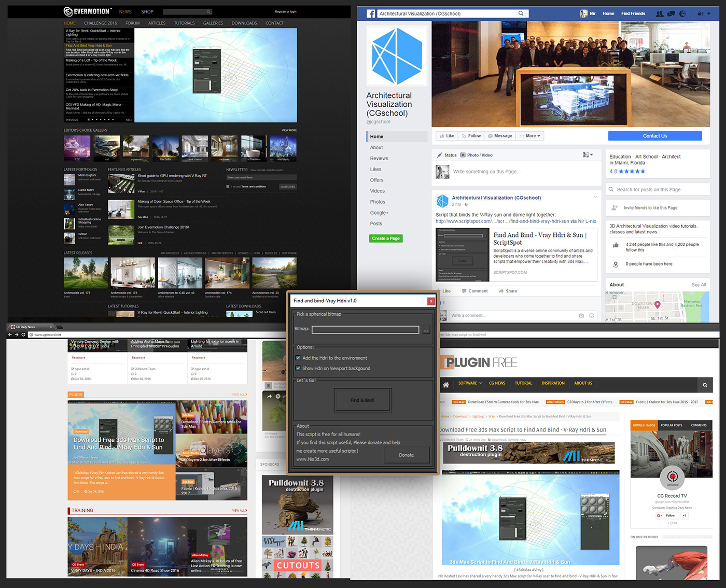Open CG NEWS menu on Plugin Free
This screenshot has height=588, width=726.
[x=497, y=383]
